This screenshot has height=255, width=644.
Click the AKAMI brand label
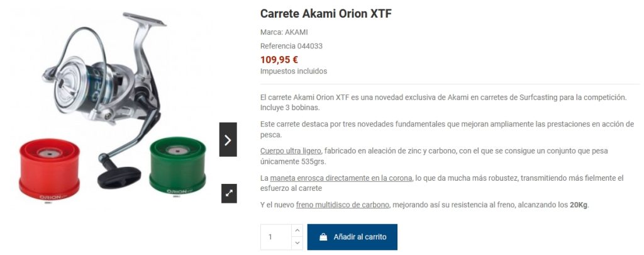point(296,32)
